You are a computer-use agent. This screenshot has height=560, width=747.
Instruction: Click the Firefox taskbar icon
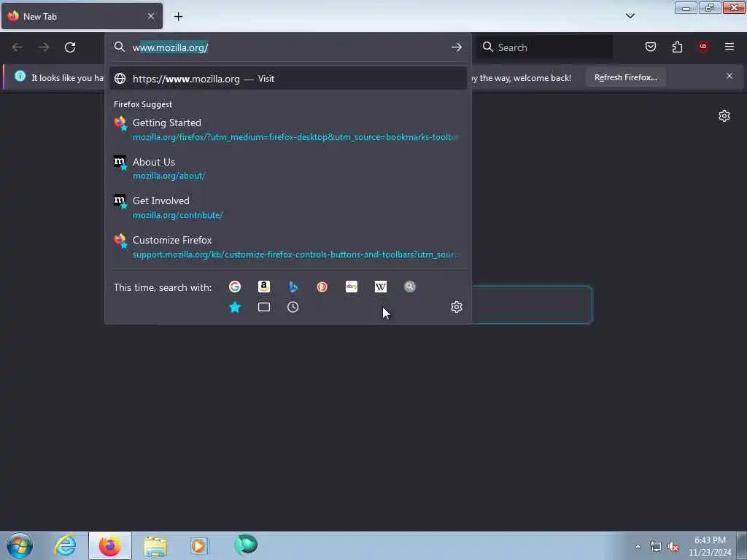[x=109, y=545]
